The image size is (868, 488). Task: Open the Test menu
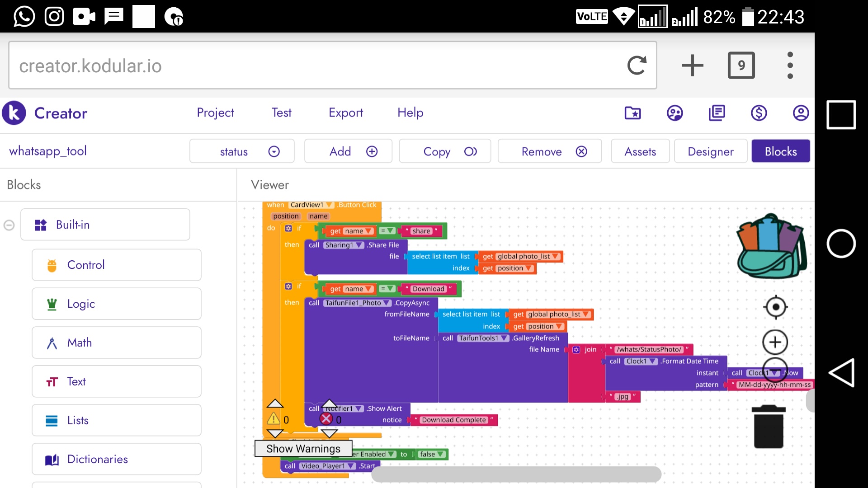[x=281, y=113]
